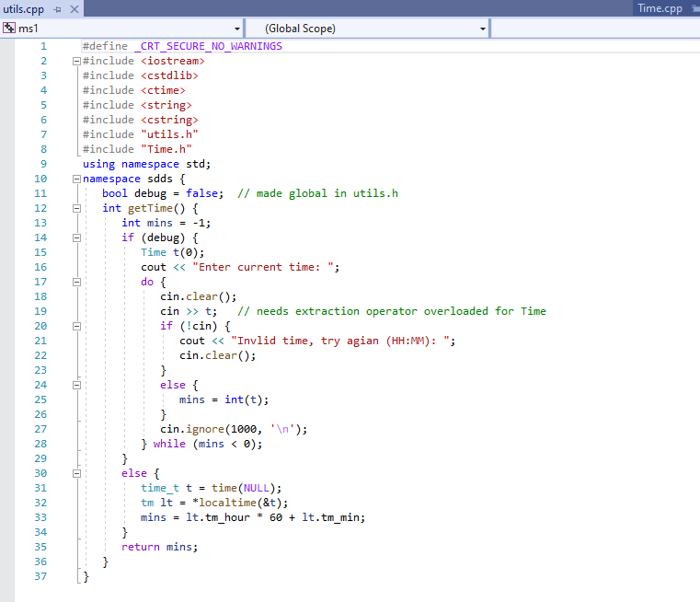Collapse the else block at line 30

[x=76, y=474]
